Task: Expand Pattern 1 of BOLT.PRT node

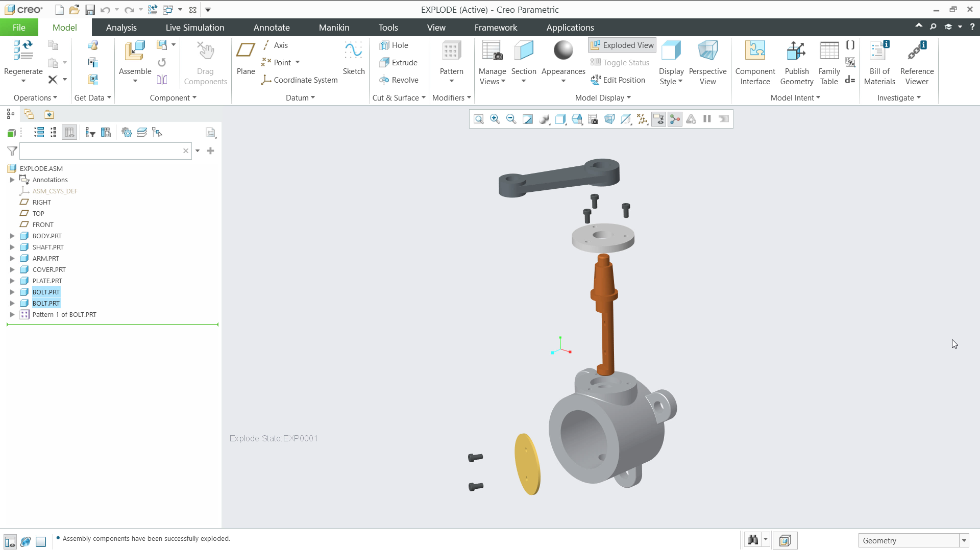Action: click(12, 315)
